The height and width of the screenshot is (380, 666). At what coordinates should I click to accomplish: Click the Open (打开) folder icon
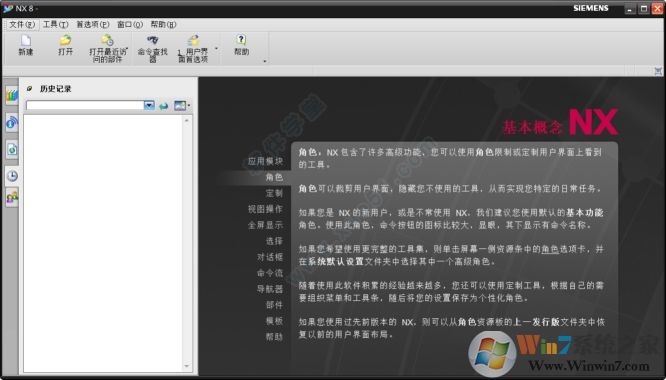coord(65,41)
